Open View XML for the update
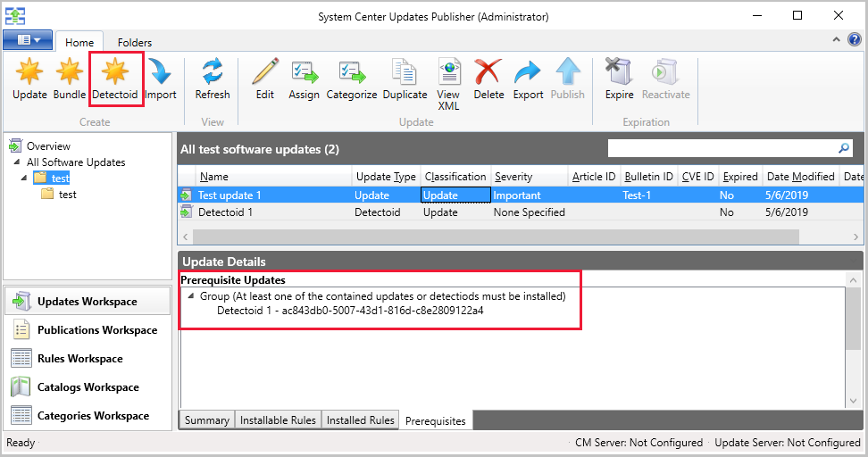Screen dimensions: 868x457 coord(448,84)
